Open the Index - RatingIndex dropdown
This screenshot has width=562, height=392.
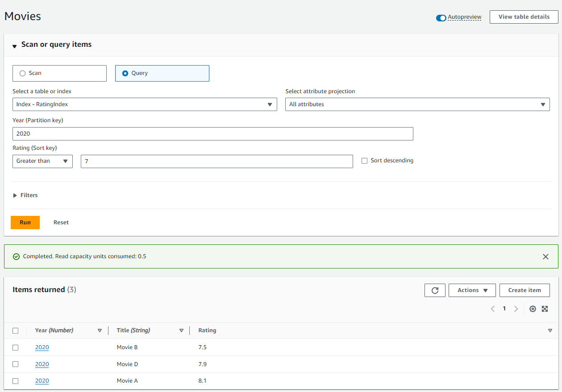pyautogui.click(x=145, y=104)
